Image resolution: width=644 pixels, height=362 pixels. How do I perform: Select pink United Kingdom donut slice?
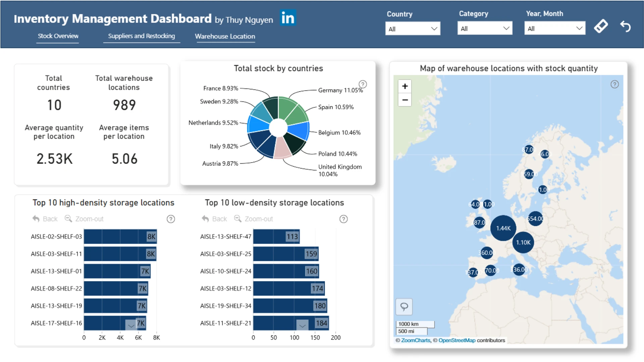pos(282,148)
